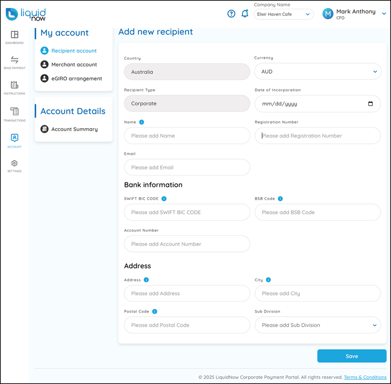Click the Registration Number input field

318,136
